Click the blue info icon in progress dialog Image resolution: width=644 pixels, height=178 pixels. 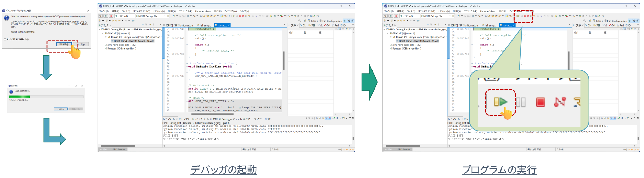(11, 92)
